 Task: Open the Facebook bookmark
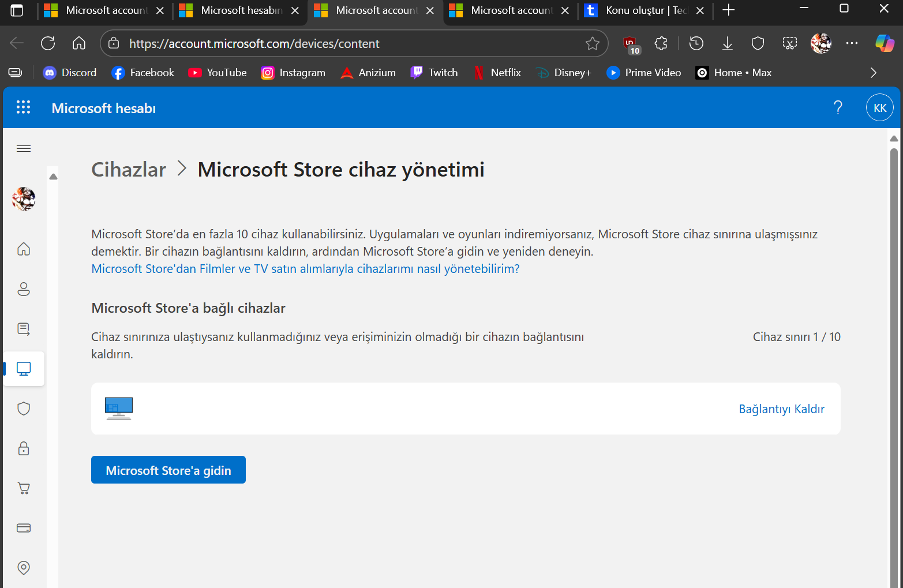pos(143,73)
